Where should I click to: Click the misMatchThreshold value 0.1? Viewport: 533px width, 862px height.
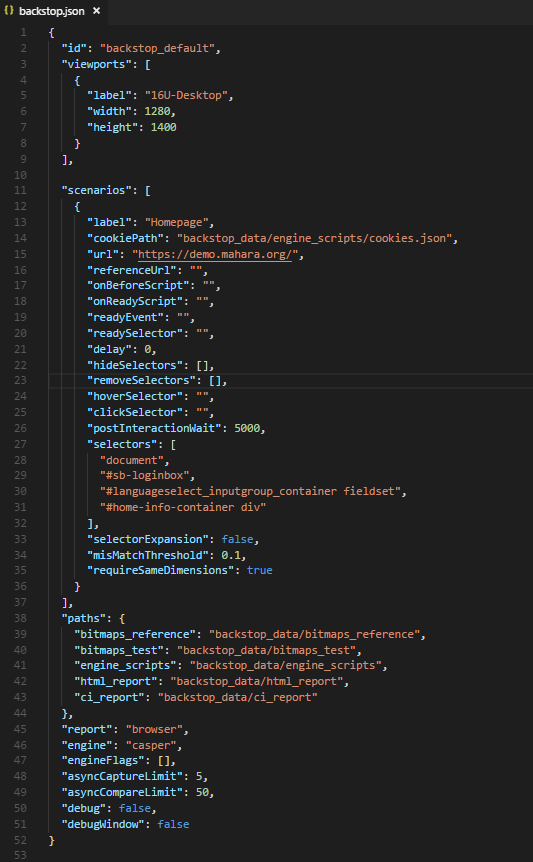[x=231, y=555]
